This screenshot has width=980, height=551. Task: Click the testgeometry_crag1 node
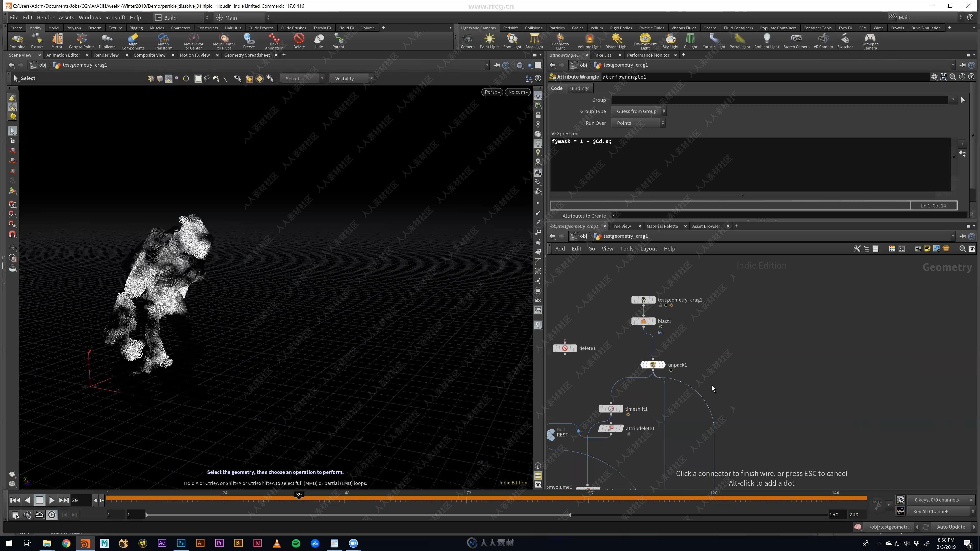(x=643, y=300)
